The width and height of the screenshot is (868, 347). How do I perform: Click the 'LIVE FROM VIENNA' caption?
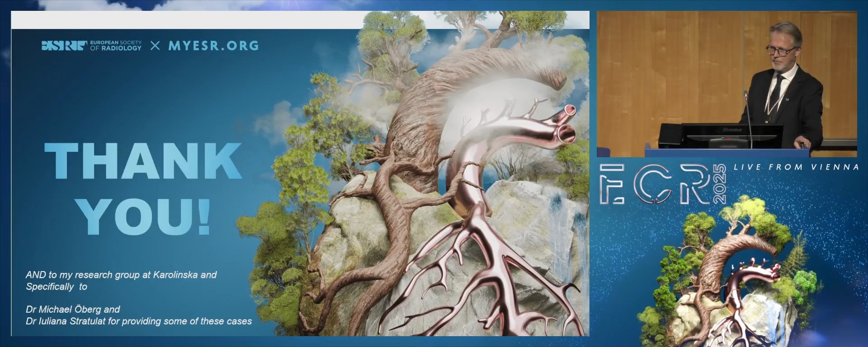[x=796, y=167]
